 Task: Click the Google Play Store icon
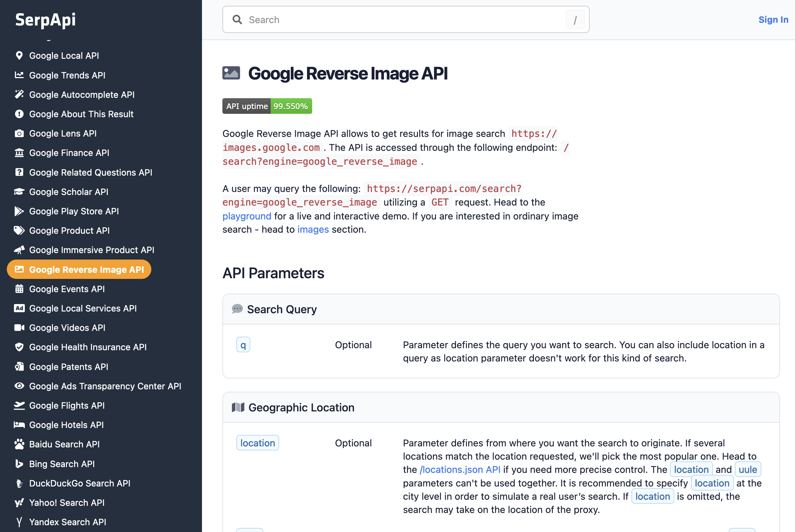click(19, 211)
